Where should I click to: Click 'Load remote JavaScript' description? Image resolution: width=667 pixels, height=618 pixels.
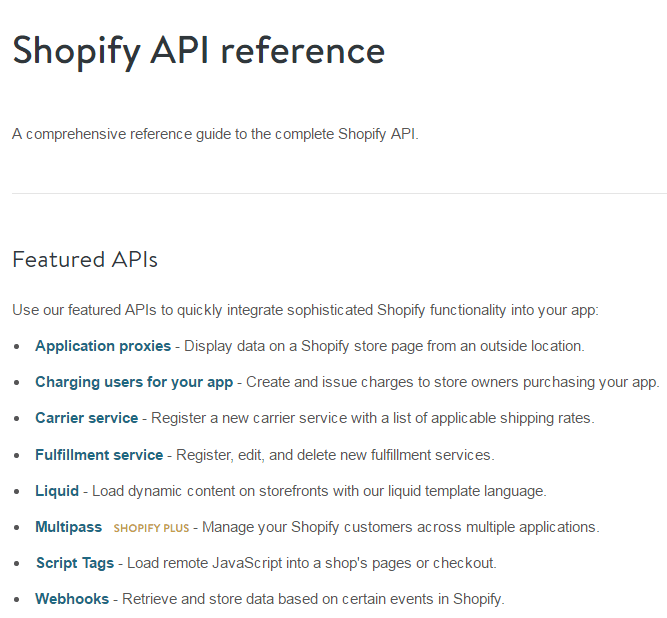pos(312,564)
